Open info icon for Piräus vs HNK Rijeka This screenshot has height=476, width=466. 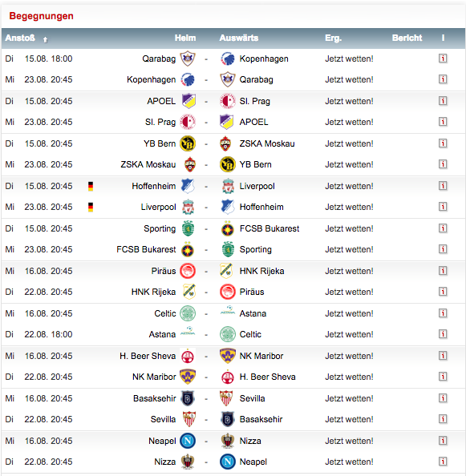point(443,271)
